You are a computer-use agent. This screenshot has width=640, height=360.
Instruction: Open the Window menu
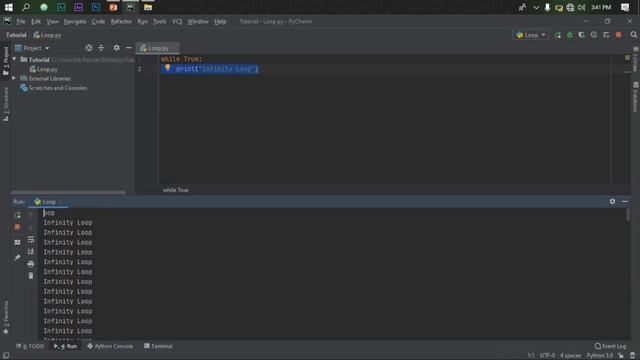198,22
